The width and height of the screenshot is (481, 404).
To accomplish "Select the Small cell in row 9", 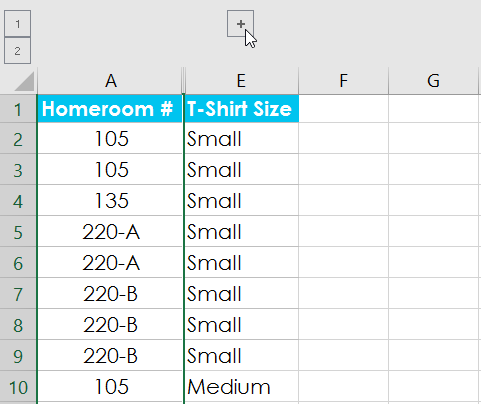I will [x=241, y=356].
